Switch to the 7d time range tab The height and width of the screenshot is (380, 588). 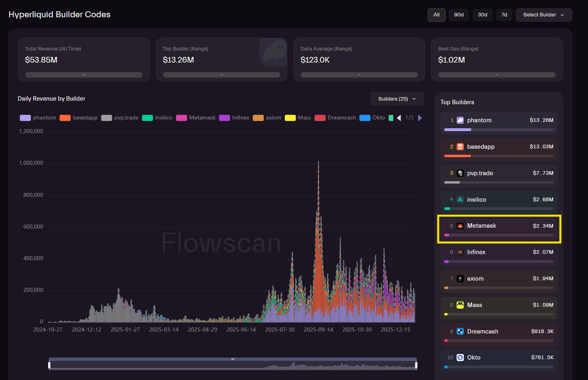[504, 14]
